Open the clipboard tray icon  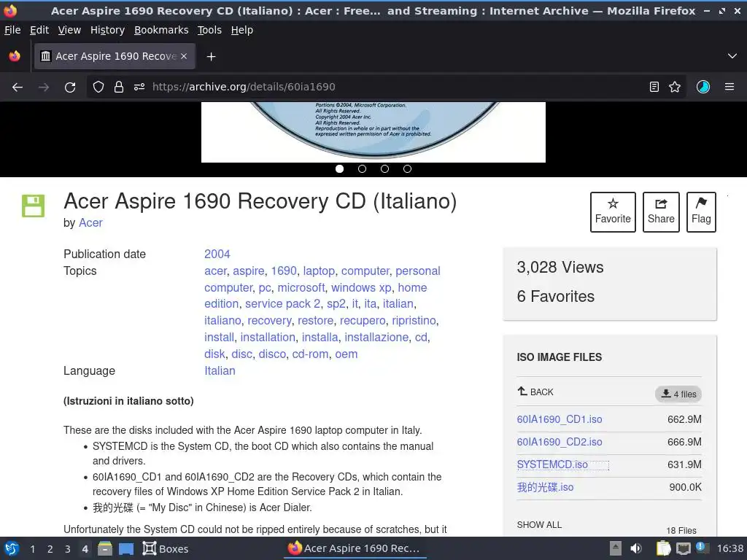663,548
